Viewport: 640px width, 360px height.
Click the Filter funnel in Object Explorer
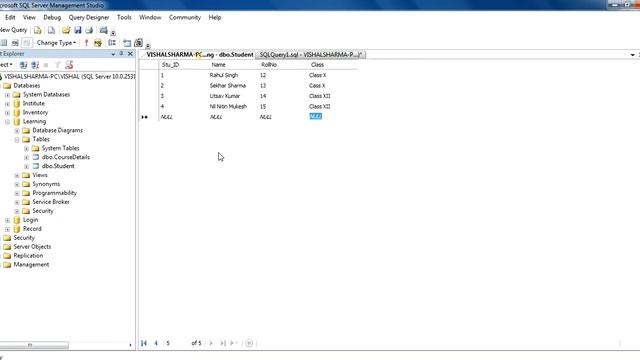coord(57,65)
